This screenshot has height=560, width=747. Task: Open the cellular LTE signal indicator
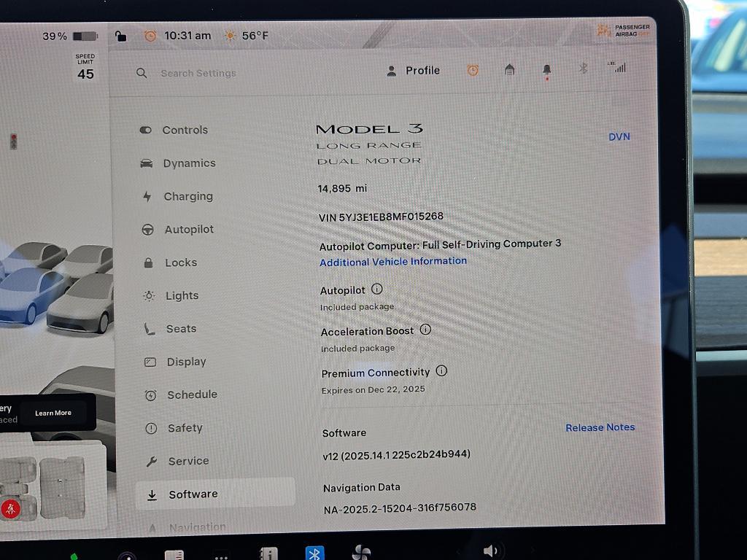pos(618,68)
